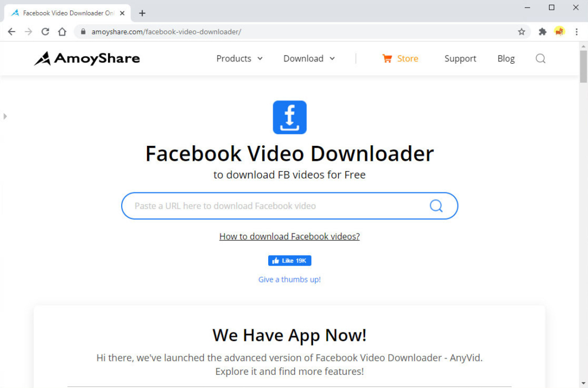This screenshot has height=388, width=588.
Task: Open a new browser tab
Action: click(x=142, y=13)
